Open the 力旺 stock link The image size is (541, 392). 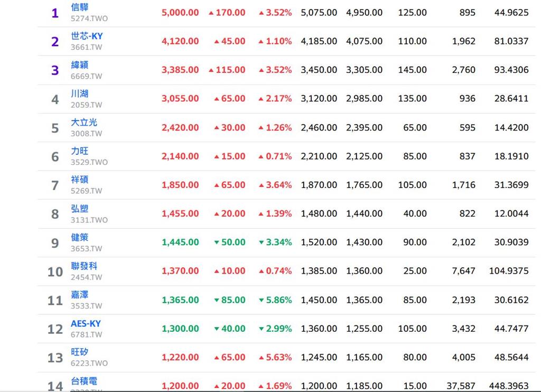pos(80,151)
